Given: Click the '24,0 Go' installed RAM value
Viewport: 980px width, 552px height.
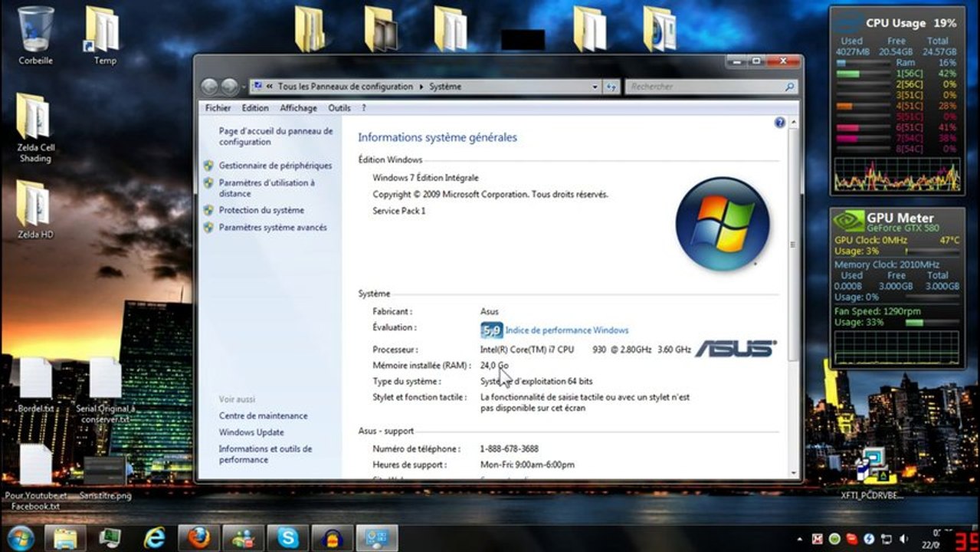Looking at the screenshot, I should click(x=494, y=366).
